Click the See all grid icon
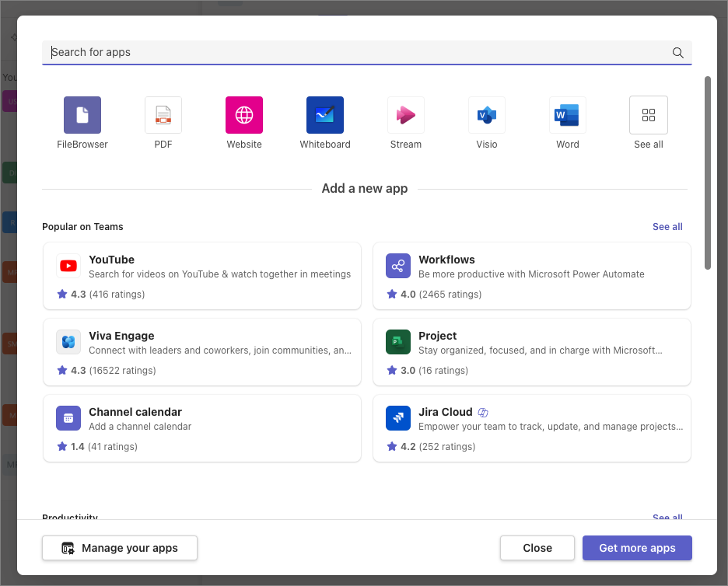This screenshot has width=728, height=586. pos(648,114)
